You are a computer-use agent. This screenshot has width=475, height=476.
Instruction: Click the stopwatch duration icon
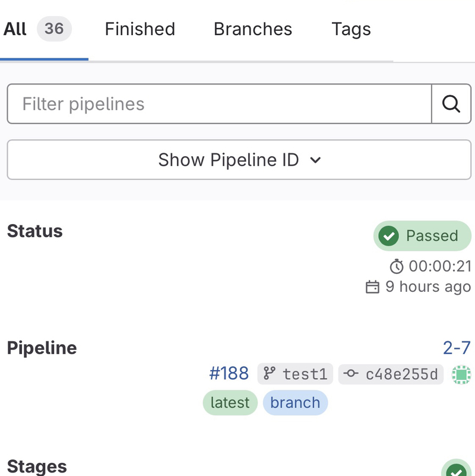point(396,266)
